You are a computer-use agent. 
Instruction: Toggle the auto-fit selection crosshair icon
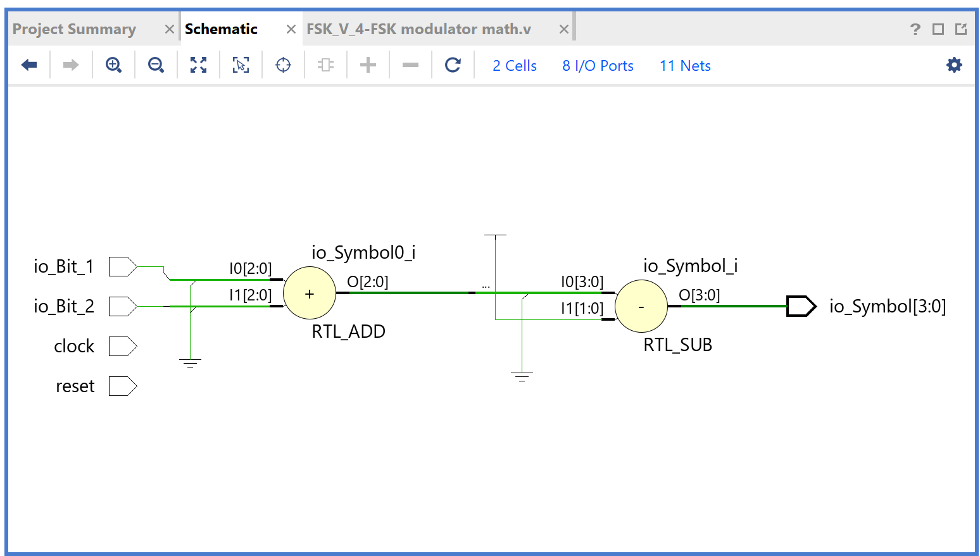coord(283,65)
